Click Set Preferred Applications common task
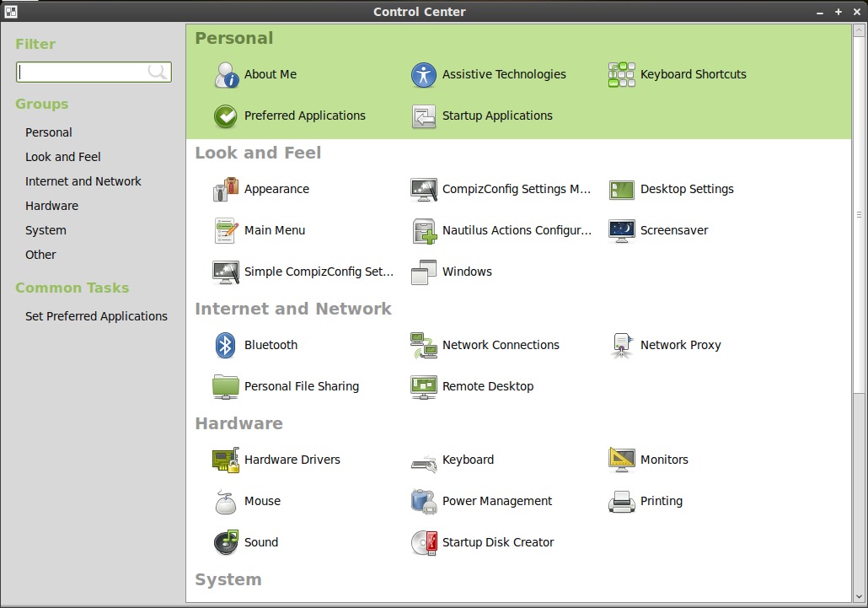868x608 pixels. [96, 316]
